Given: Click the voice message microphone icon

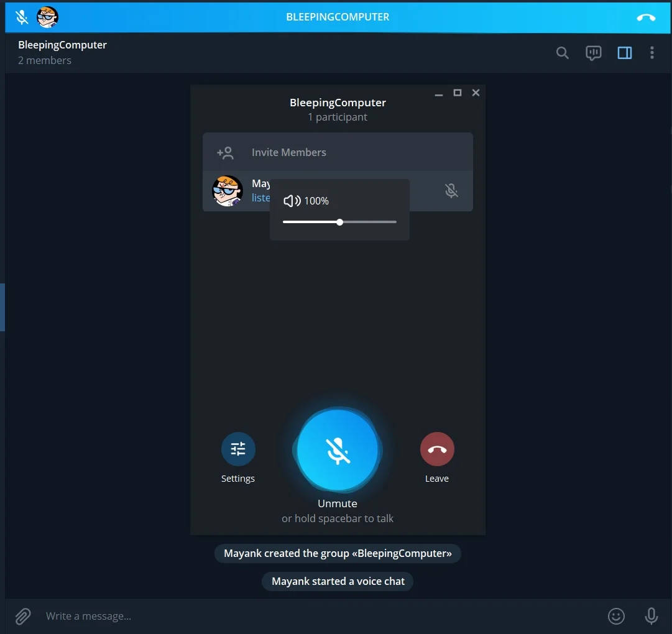Looking at the screenshot, I should coord(651,616).
